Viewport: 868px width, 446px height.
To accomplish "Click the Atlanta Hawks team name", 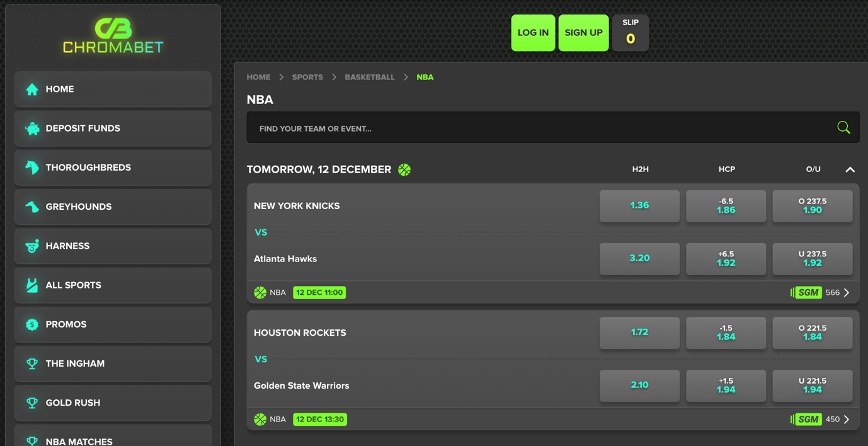I will click(x=285, y=259).
